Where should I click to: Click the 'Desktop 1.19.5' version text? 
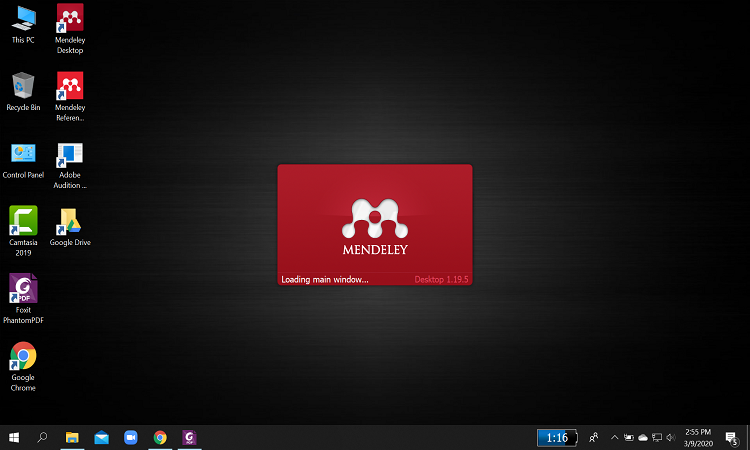pos(441,279)
